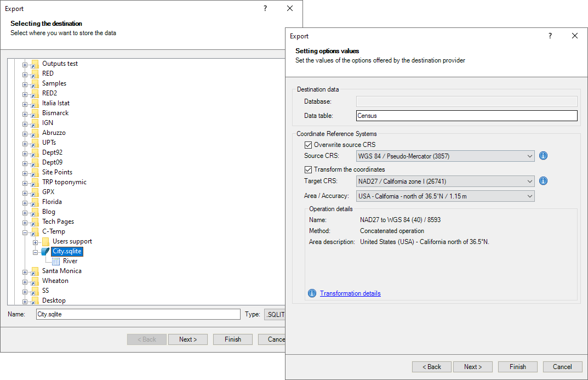Open help with the question mark icon
This screenshot has width=588, height=380.
point(550,35)
